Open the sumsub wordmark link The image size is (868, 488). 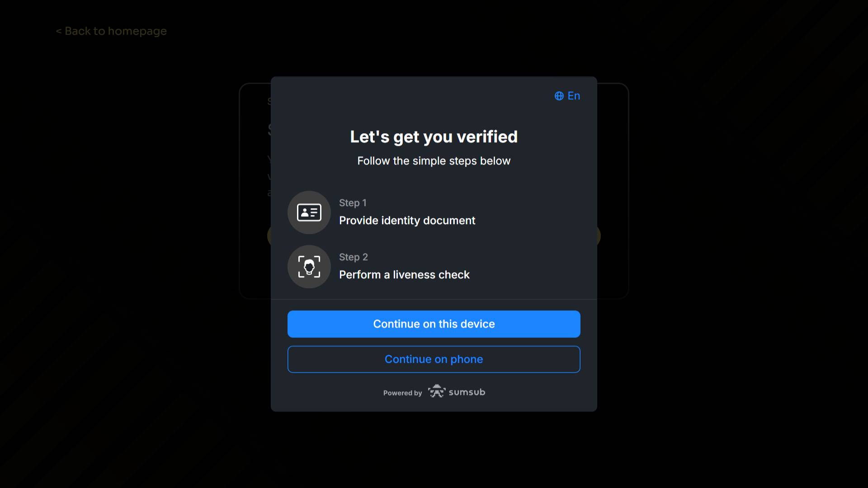tap(467, 392)
